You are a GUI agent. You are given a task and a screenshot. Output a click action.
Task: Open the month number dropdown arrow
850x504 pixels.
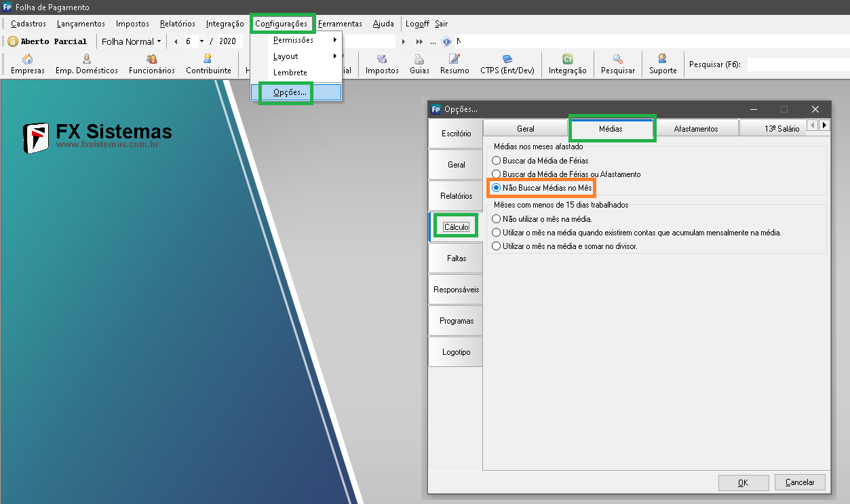click(201, 41)
